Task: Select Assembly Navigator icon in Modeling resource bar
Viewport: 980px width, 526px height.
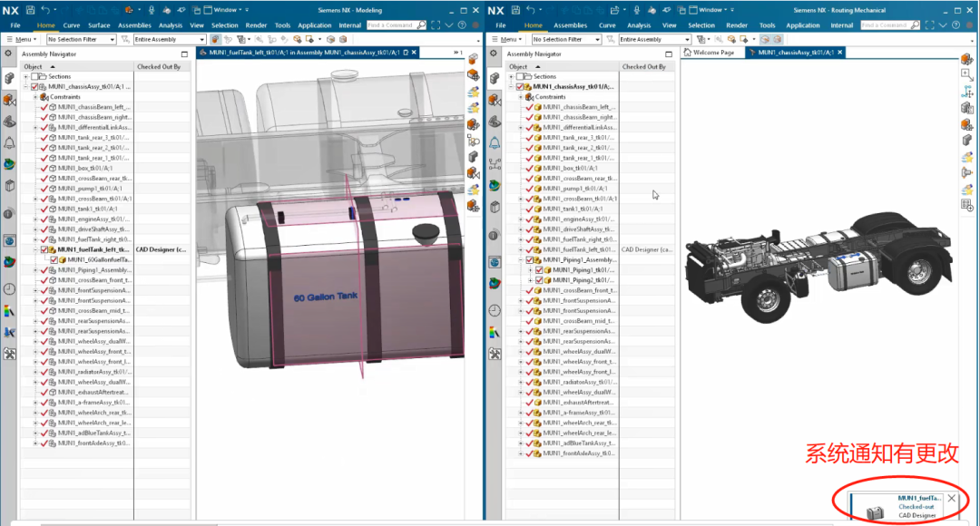Action: pos(9,78)
